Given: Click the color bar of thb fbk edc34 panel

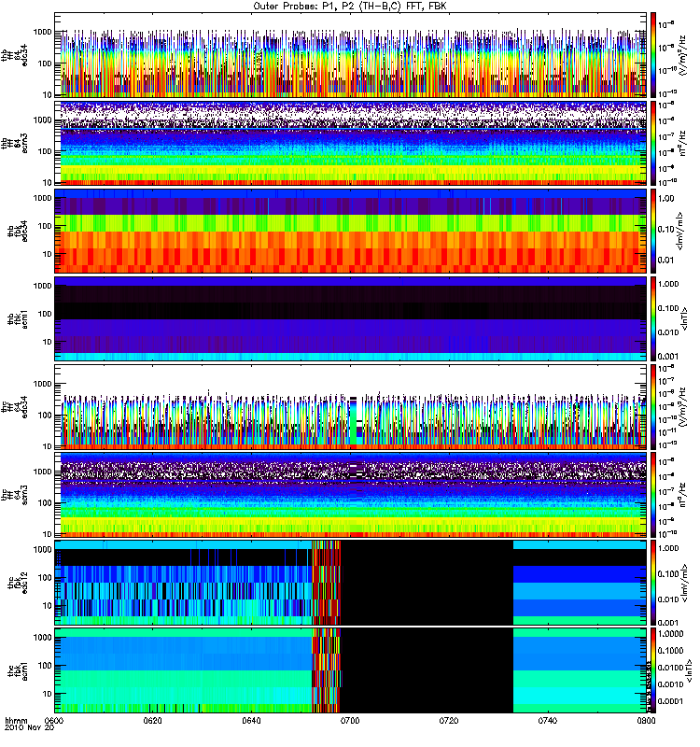Looking at the screenshot, I should 653,231.
